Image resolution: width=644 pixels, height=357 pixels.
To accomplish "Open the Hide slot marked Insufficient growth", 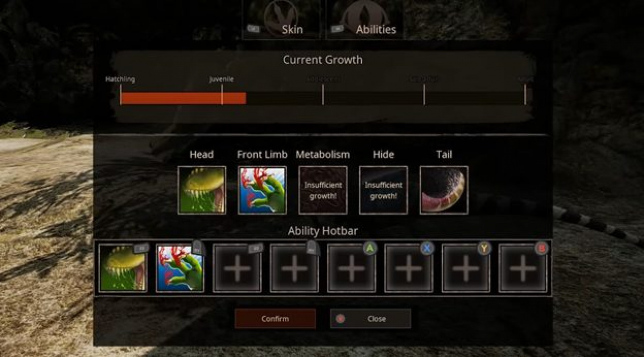I will click(383, 190).
